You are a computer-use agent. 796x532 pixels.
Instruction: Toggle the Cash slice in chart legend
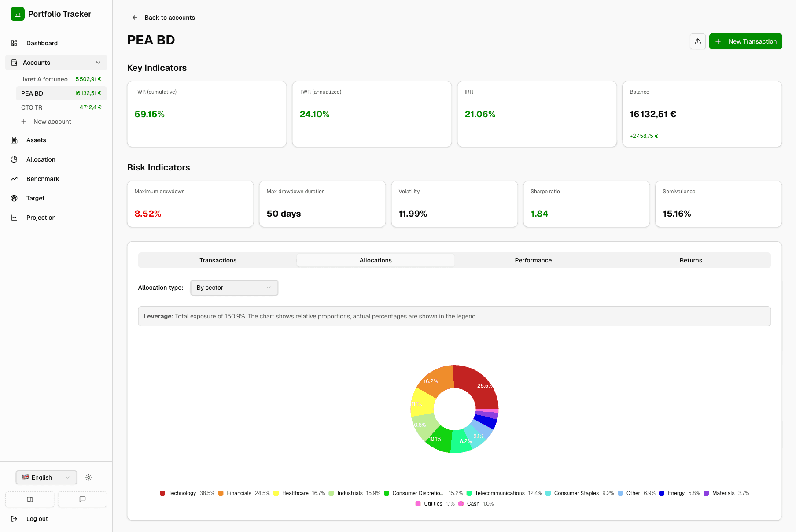[472, 503]
